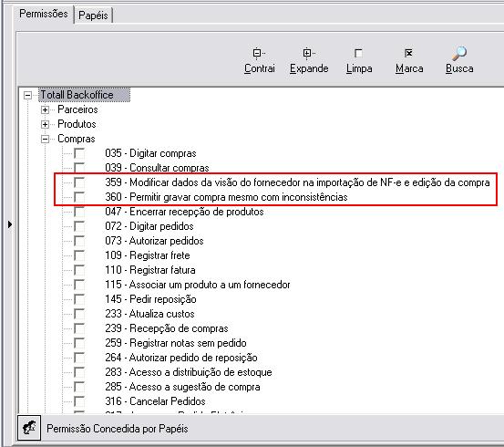Check 316 - Cancelar Pedidos checkbox
Viewport: 504px width, 447px height.
79,401
